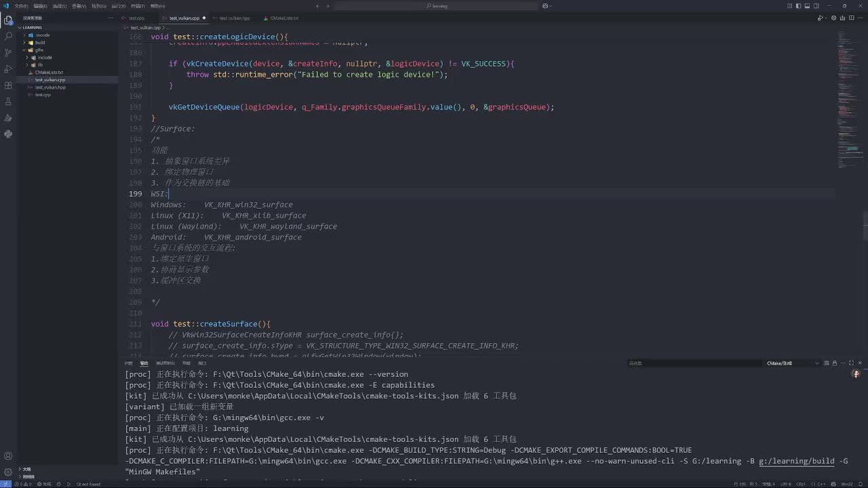Click the circular icon in the editor toolbar
Viewport: 868px width, 488px height.
(x=833, y=18)
